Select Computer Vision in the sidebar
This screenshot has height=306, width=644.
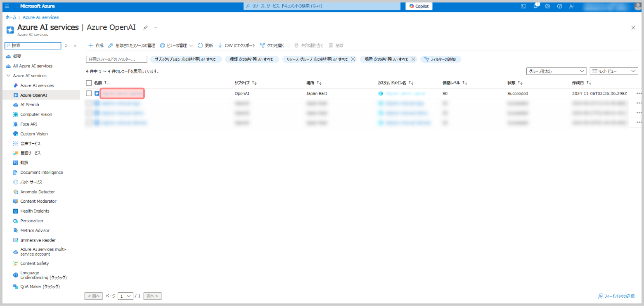(36, 114)
